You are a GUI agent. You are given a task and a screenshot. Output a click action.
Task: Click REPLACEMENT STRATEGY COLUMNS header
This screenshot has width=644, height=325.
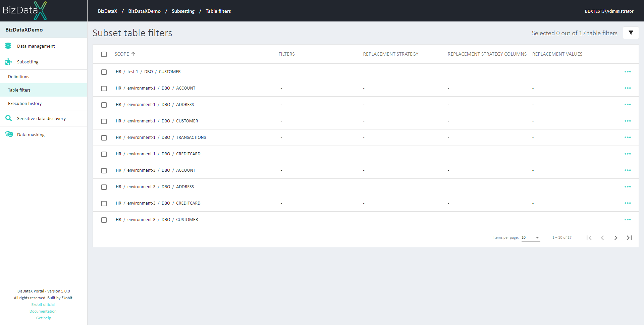[x=487, y=54]
